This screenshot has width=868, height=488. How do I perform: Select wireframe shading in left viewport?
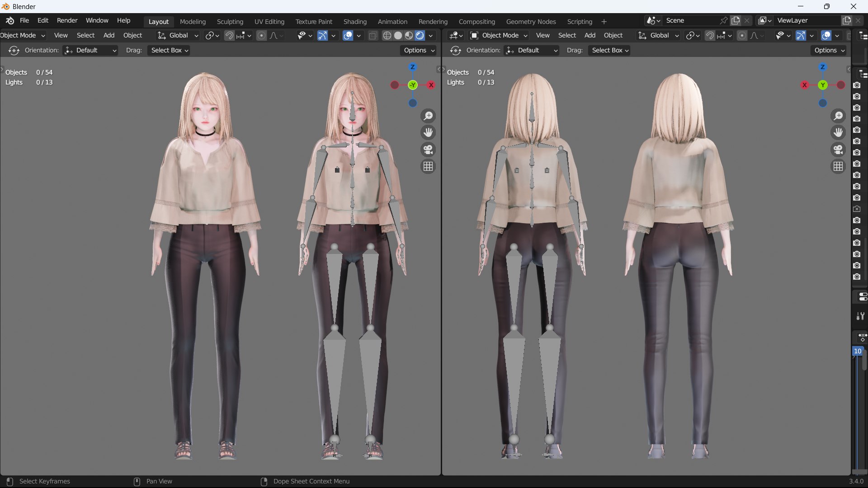[387, 36]
